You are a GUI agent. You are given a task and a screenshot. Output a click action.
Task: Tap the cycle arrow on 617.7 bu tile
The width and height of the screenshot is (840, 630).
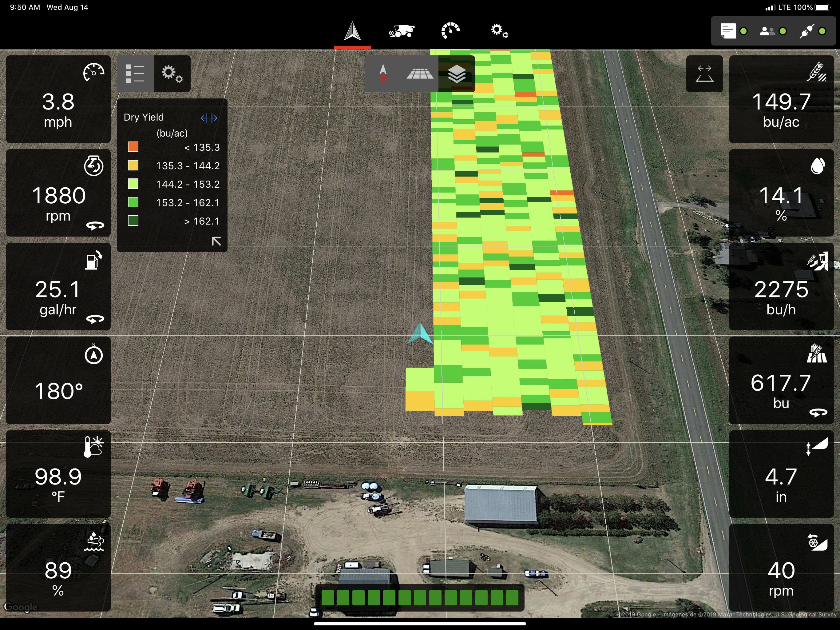click(x=818, y=413)
